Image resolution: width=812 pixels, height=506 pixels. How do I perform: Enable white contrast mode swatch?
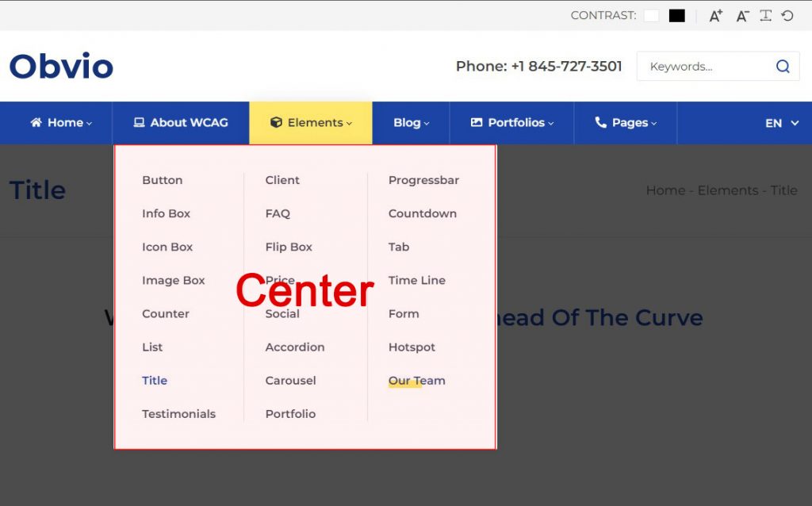tap(652, 15)
